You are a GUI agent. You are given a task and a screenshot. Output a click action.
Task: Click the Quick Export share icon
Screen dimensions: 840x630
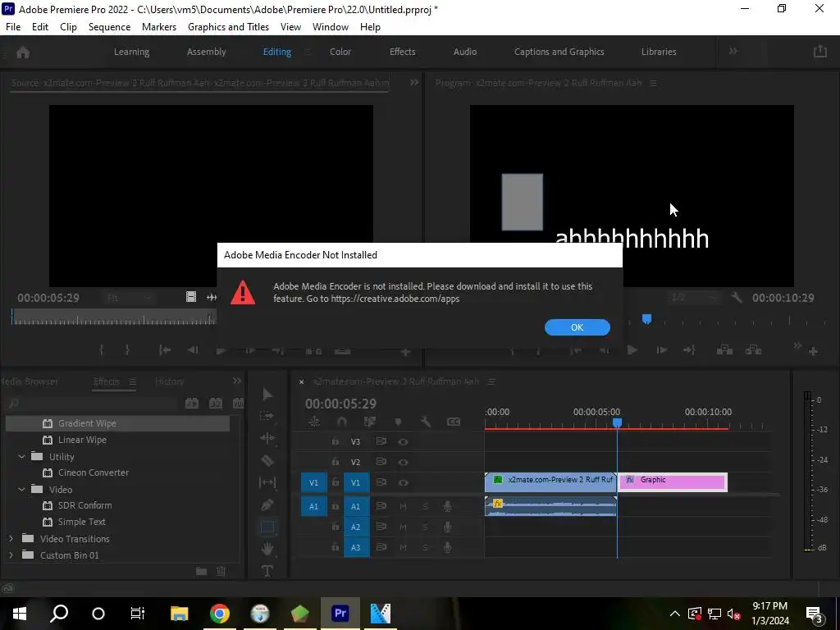pyautogui.click(x=820, y=52)
